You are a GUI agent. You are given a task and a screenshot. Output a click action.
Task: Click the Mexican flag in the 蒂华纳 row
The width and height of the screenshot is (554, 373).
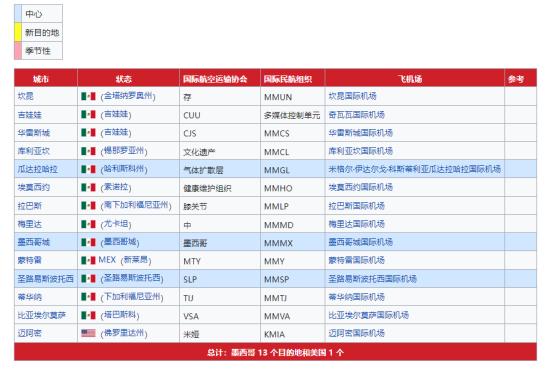[x=88, y=297]
